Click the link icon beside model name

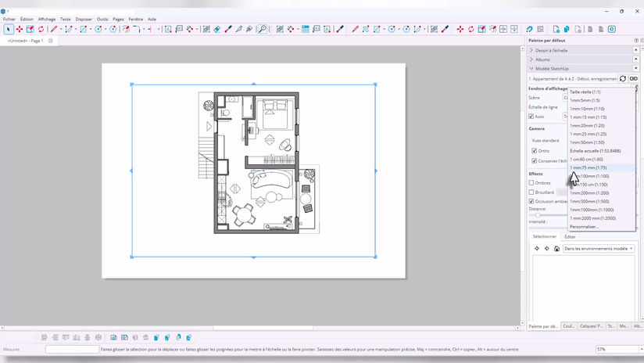coord(634,78)
